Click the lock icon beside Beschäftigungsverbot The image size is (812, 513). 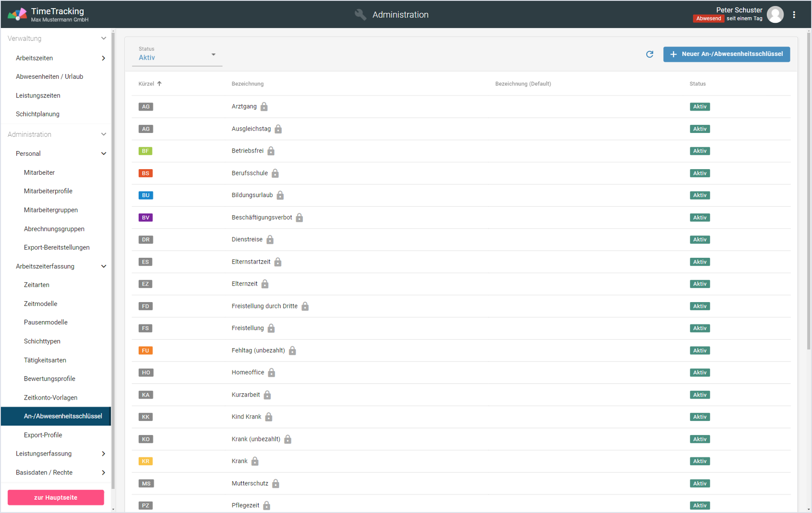click(x=300, y=218)
